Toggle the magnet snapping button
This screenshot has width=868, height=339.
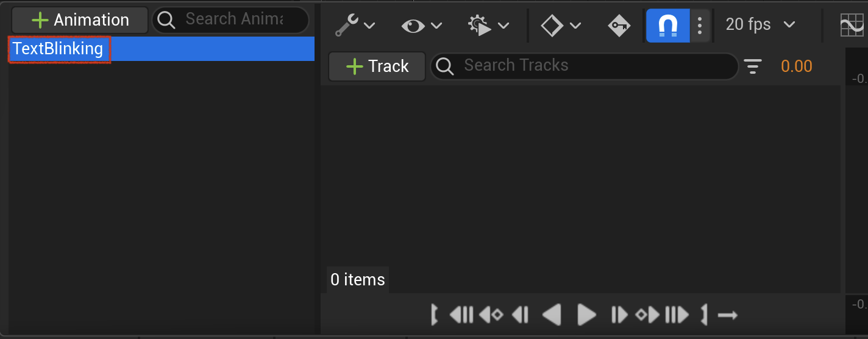668,25
